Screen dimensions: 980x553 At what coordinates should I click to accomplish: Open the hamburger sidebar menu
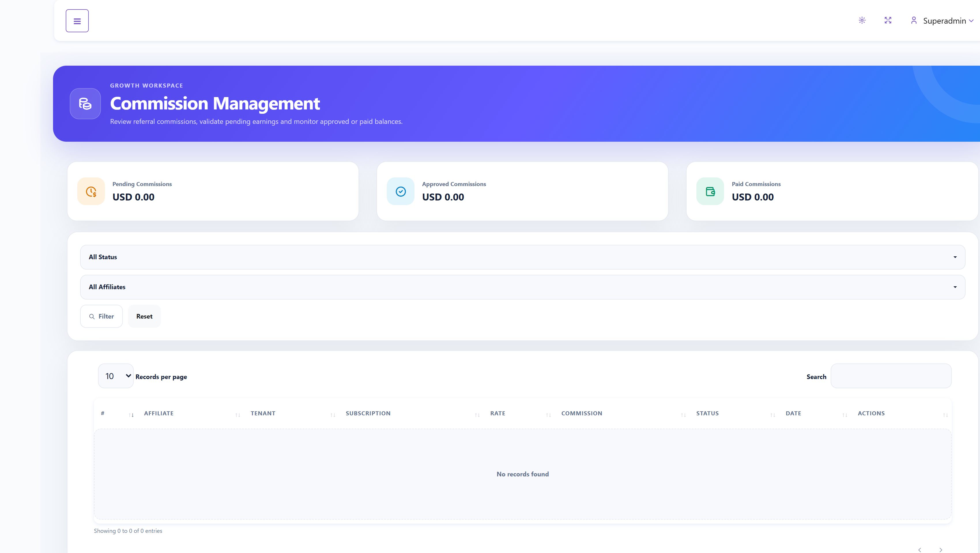[x=77, y=21]
